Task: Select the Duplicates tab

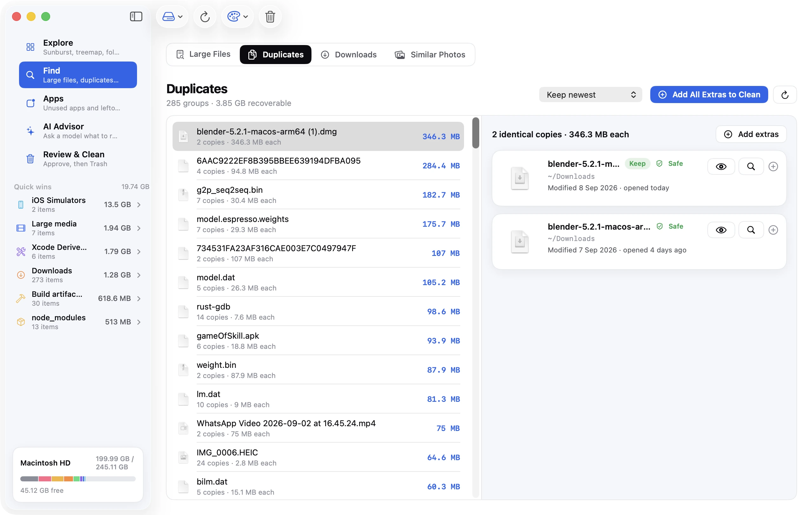Action: pyautogui.click(x=276, y=54)
